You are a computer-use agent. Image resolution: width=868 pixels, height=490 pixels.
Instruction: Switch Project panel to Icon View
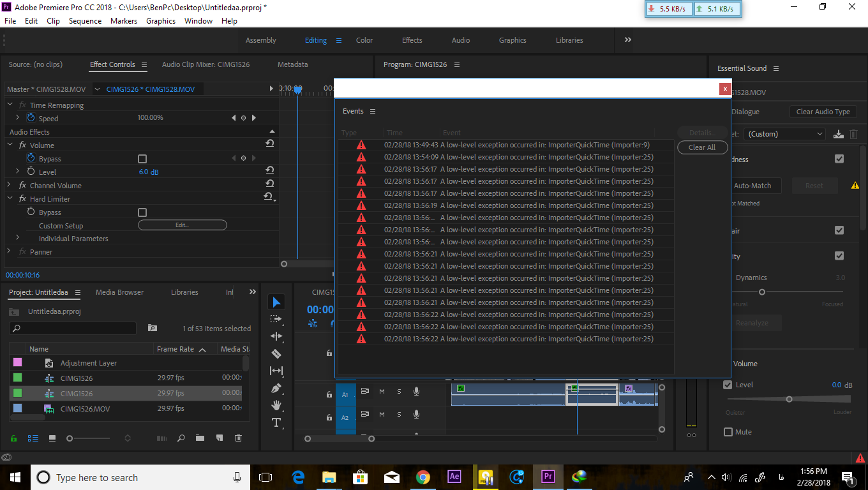coord(52,438)
